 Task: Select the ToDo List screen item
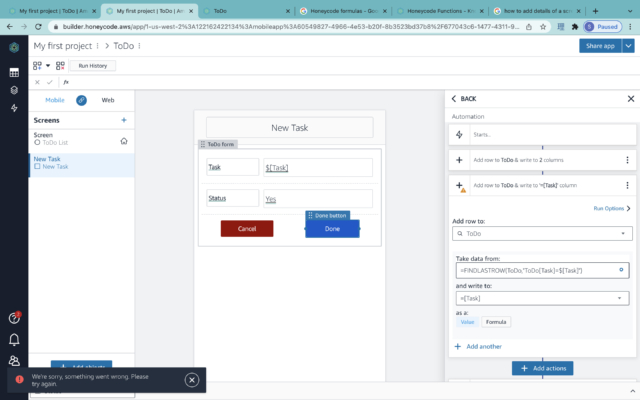(x=81, y=139)
